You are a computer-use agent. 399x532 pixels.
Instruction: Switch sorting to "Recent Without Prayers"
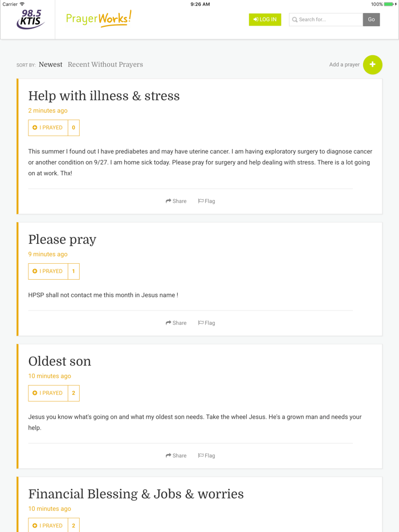[105, 64]
